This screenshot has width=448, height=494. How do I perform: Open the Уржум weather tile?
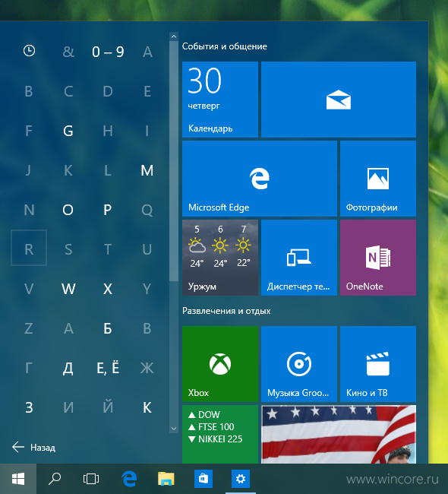[220, 258]
